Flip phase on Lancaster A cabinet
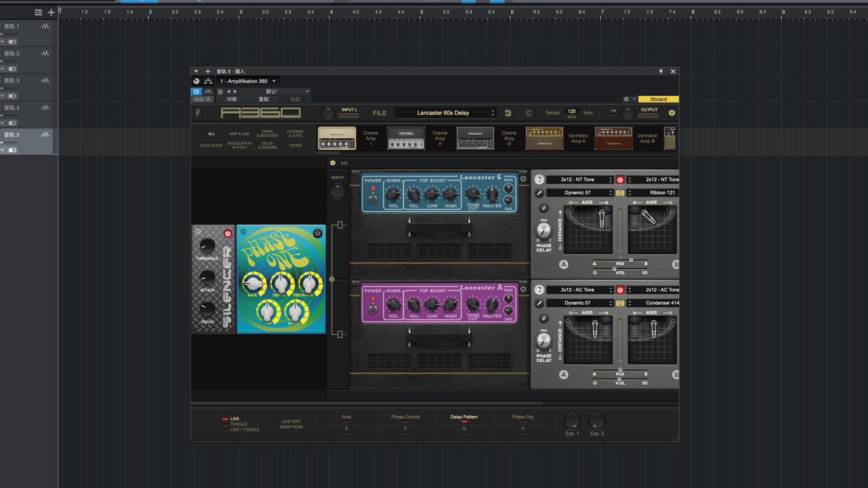Image resolution: width=868 pixels, height=488 pixels. click(x=543, y=318)
